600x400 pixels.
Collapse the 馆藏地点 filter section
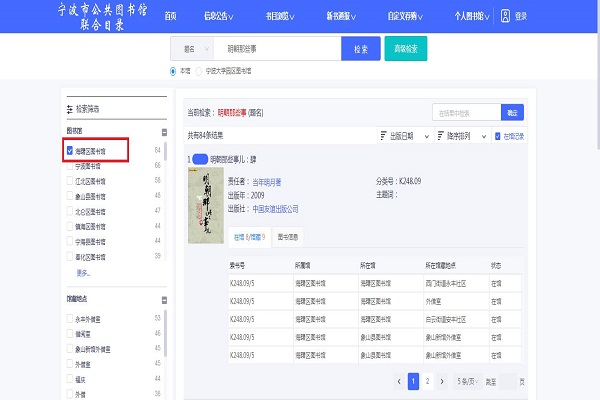point(163,298)
